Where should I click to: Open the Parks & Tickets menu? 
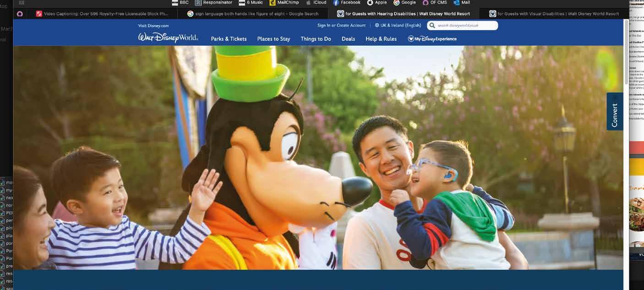click(x=229, y=39)
